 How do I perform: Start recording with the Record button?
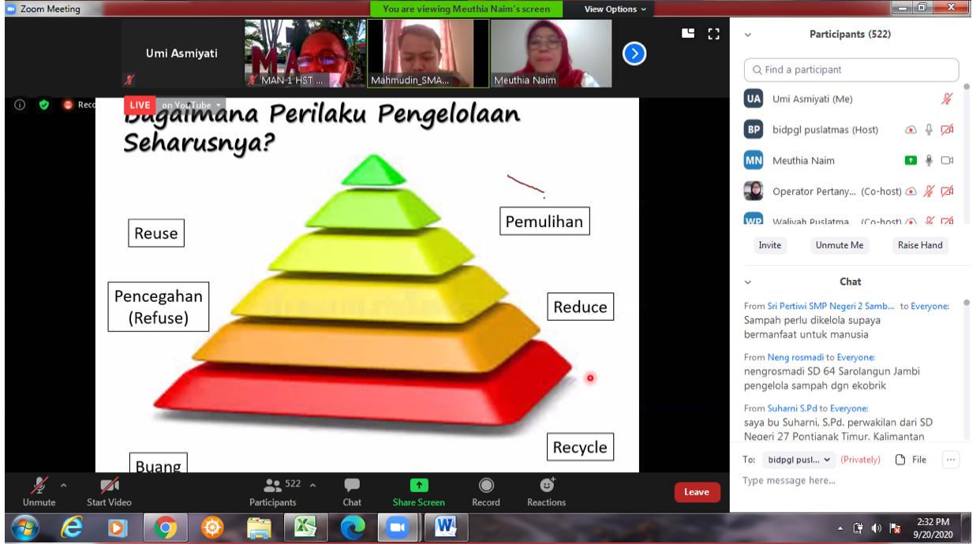485,492
